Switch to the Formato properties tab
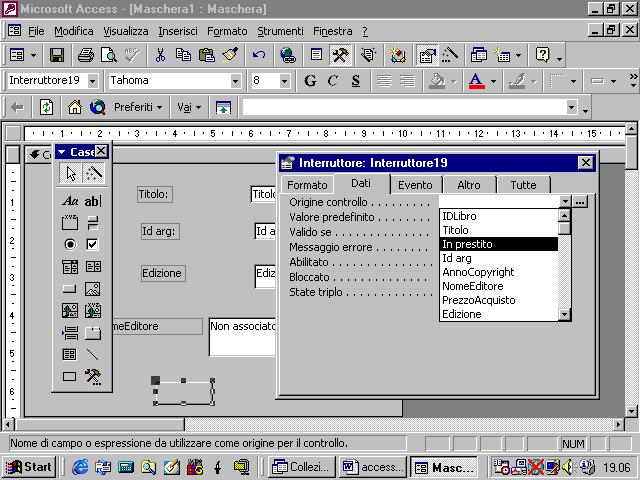 [307, 185]
